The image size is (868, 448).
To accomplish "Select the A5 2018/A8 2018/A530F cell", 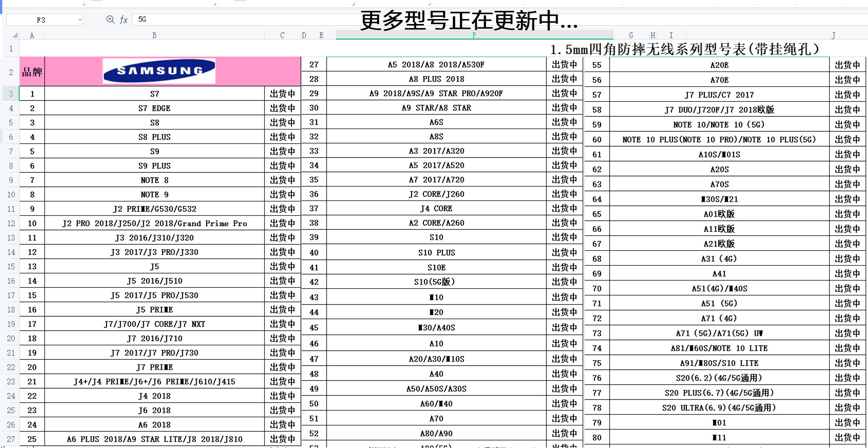I will click(x=436, y=65).
